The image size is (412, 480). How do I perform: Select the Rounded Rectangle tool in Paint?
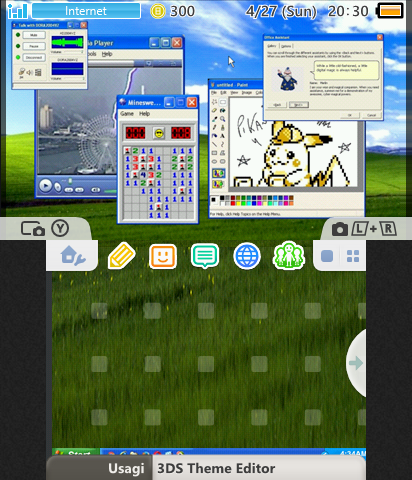[222, 161]
